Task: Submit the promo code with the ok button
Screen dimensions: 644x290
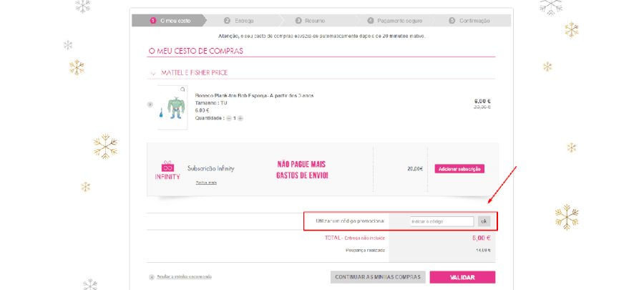Action: 484,221
